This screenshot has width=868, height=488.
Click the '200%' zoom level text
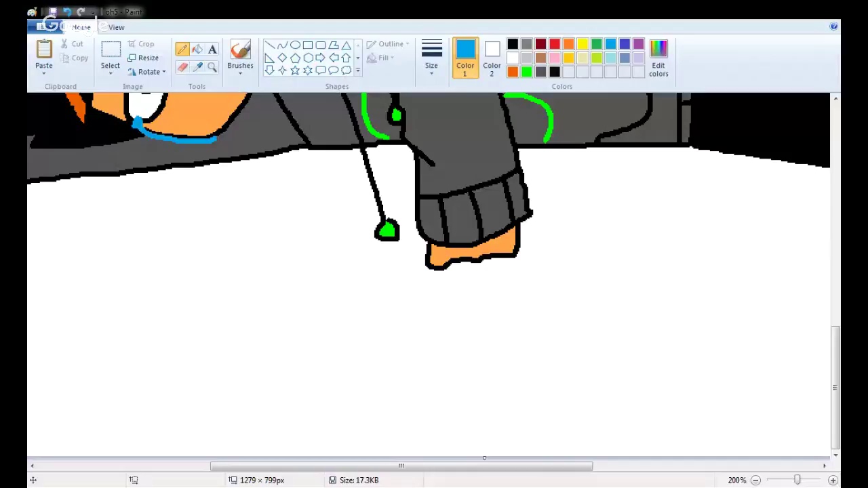[736, 480]
